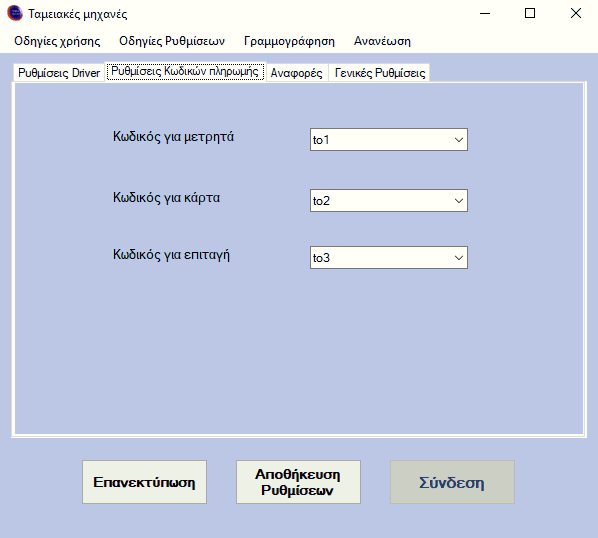Click the Επανεκτύπωση button
The width and height of the screenshot is (598, 538).
(x=145, y=482)
